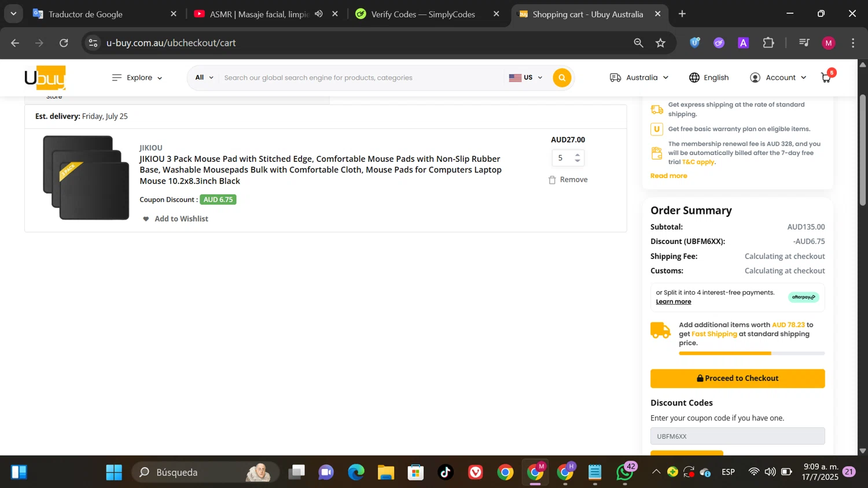Image resolution: width=868 pixels, height=488 pixels.
Task: Close the Verify Codes tab
Action: click(496, 14)
